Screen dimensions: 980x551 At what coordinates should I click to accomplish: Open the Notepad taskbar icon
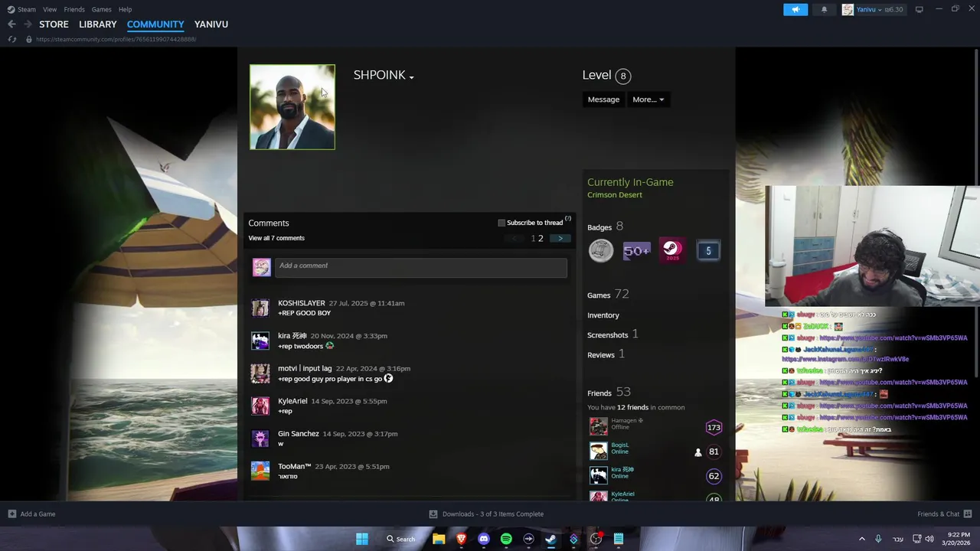click(x=618, y=539)
